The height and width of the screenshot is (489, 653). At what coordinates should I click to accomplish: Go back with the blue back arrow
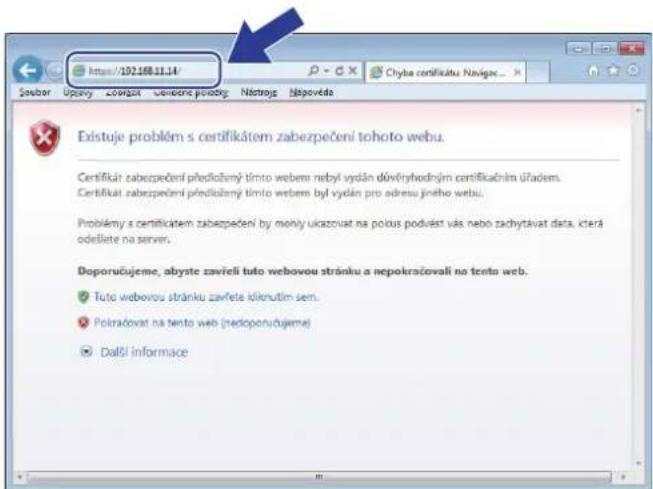point(27,70)
